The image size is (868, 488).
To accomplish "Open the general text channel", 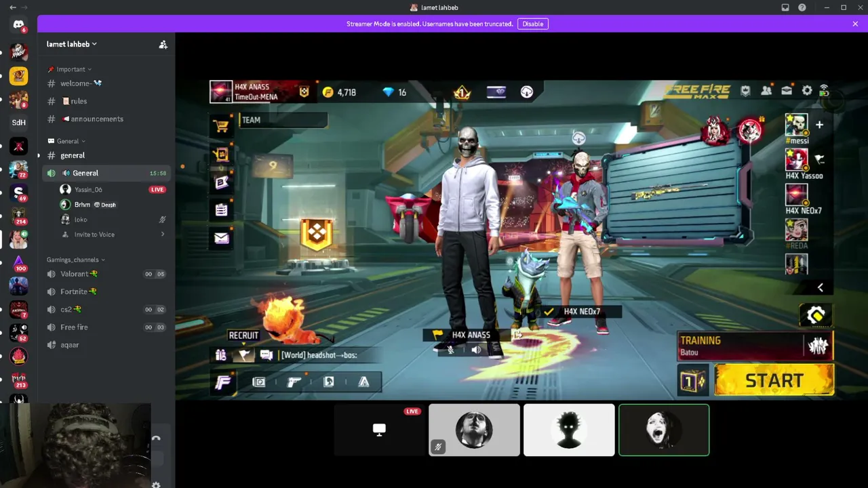I will point(105,155).
